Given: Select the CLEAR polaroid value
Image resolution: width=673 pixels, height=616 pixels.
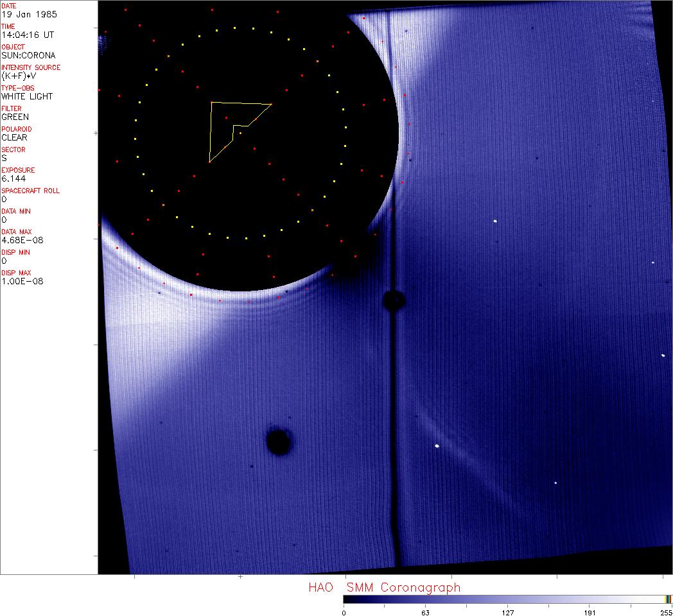Looking at the screenshot, I should (x=14, y=137).
